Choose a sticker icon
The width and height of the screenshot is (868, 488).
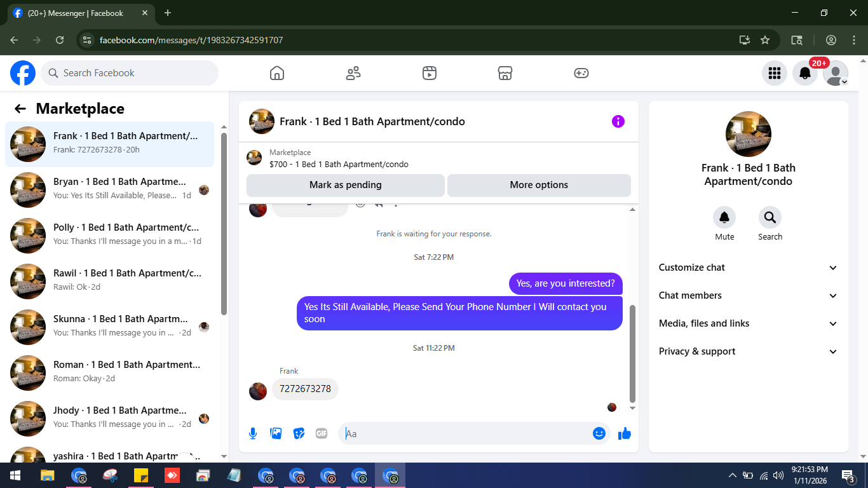coord(299,433)
